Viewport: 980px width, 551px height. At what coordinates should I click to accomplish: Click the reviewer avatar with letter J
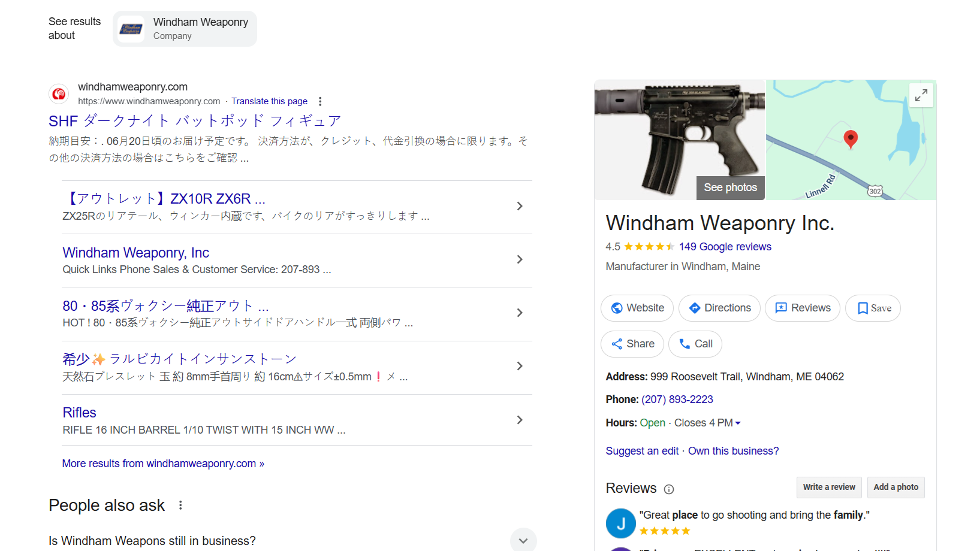pyautogui.click(x=621, y=523)
